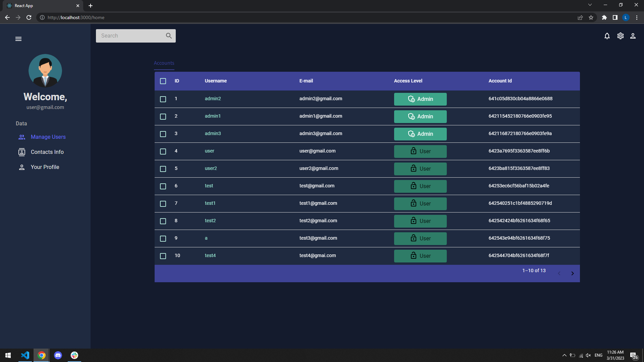Viewport: 644px width, 362px height.
Task: Toggle the select-all checkbox in the table header
Action: pyautogui.click(x=163, y=81)
